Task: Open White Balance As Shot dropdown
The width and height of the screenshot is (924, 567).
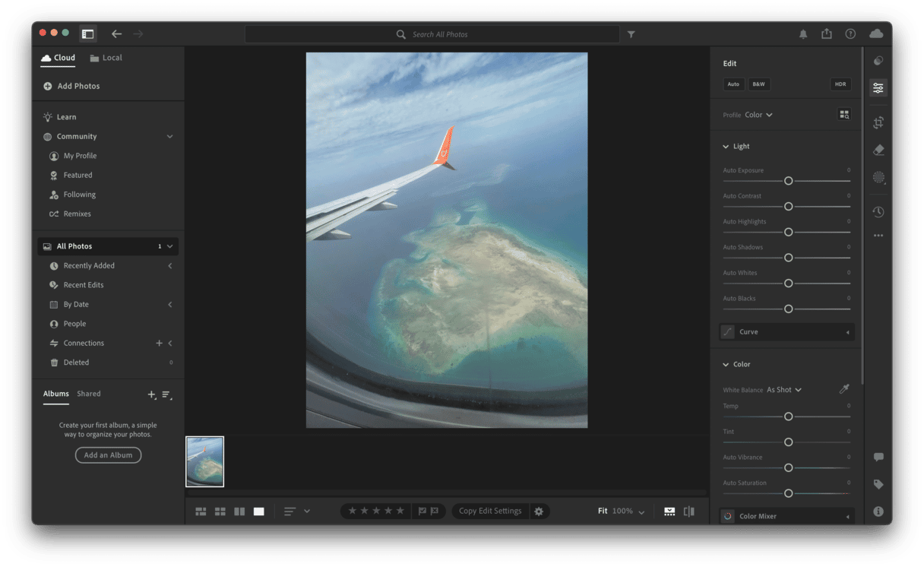Action: click(784, 390)
